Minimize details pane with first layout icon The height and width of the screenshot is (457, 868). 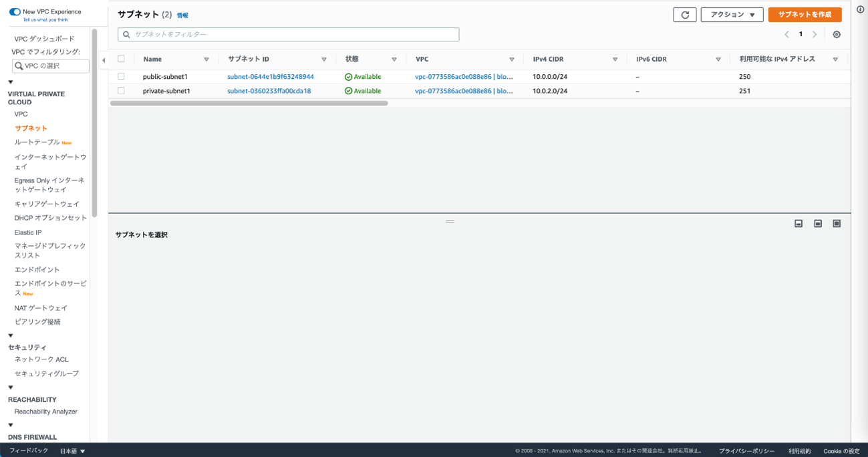pos(799,224)
